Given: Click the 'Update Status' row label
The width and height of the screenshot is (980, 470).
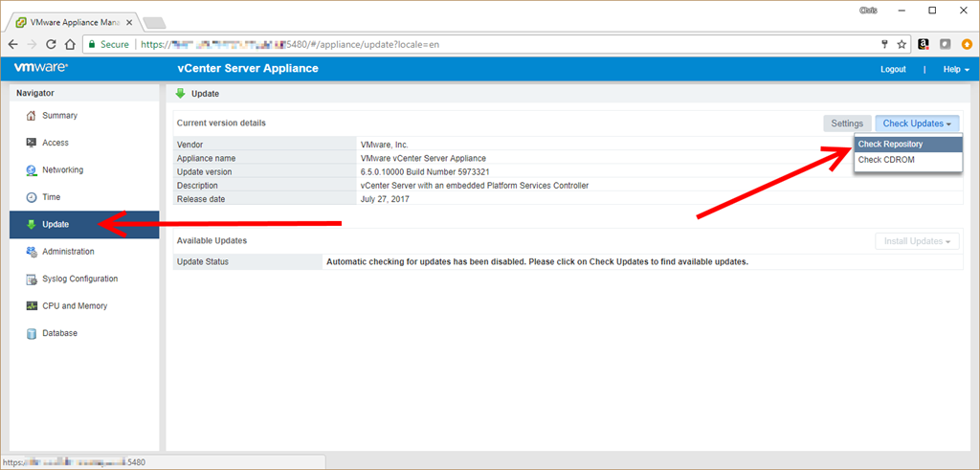Looking at the screenshot, I should point(203,262).
